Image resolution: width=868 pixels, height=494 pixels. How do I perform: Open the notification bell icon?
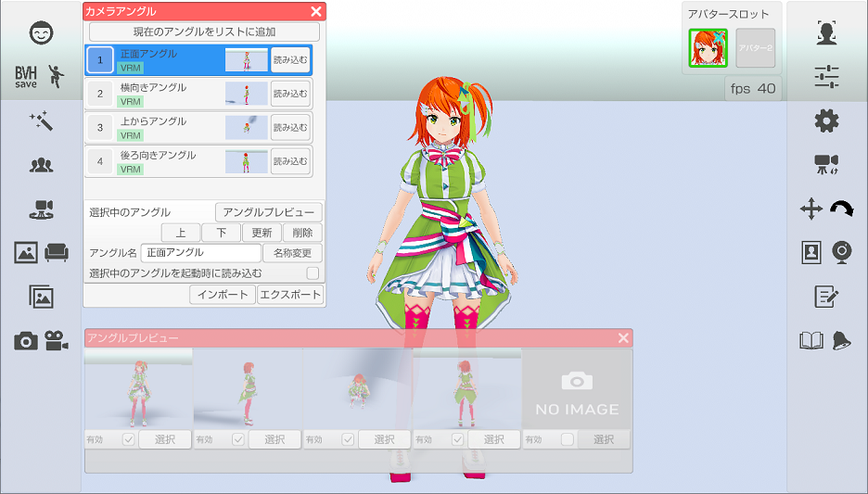tap(841, 341)
